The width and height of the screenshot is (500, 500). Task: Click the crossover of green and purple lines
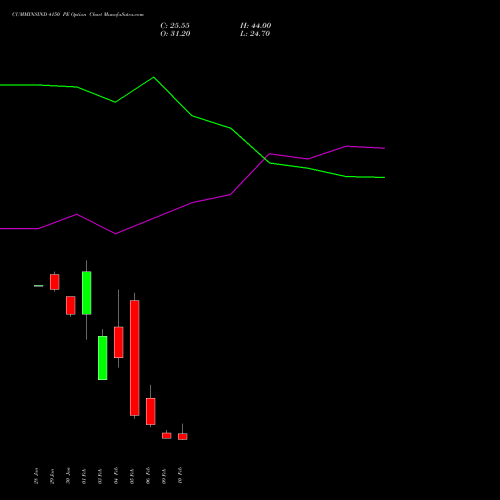tap(266, 158)
